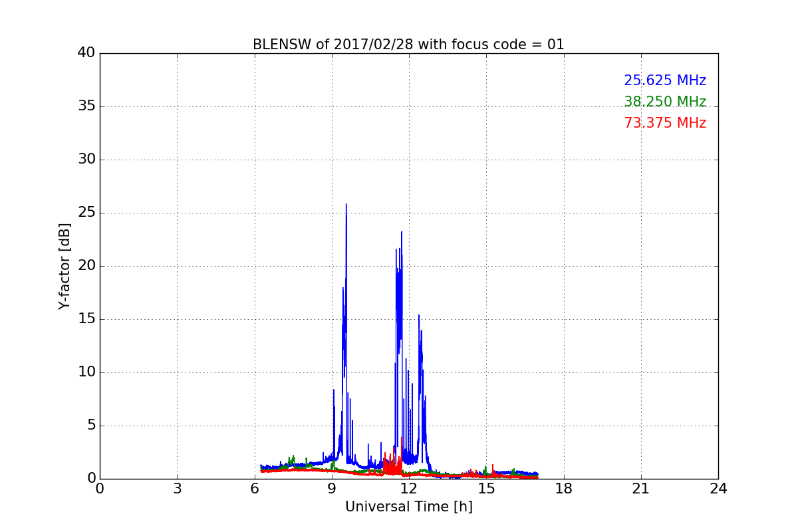
Task: Click the x-axis tick label 9
Action: coord(332,489)
